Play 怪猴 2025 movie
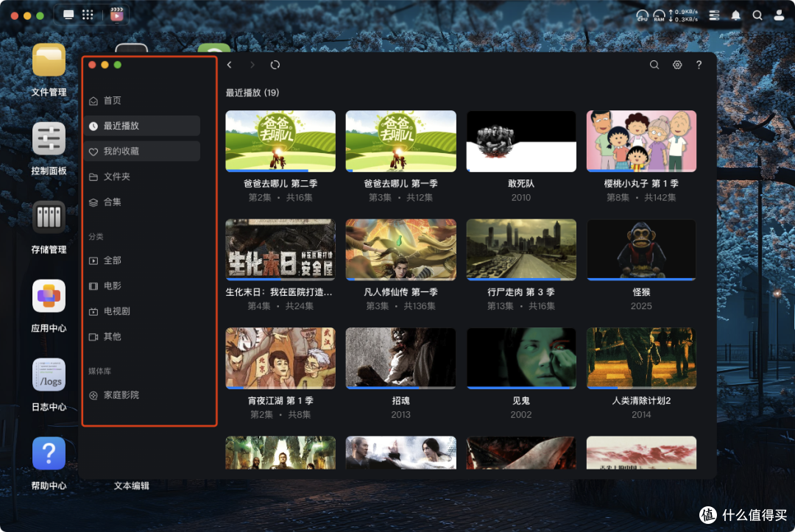This screenshot has width=795, height=532. (x=641, y=249)
